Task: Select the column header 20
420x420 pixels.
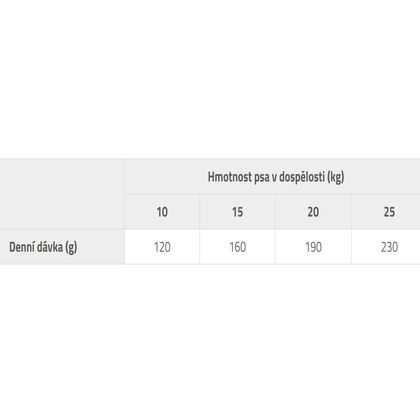Action: tap(313, 212)
